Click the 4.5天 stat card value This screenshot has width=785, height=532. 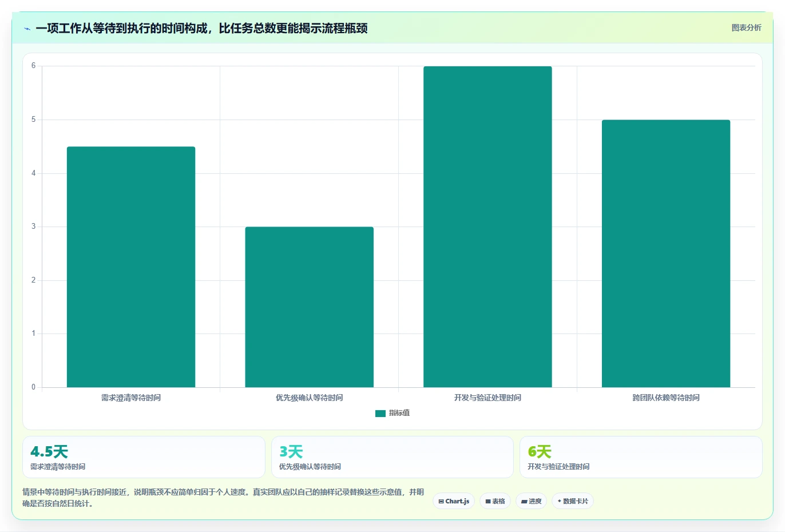click(x=49, y=452)
